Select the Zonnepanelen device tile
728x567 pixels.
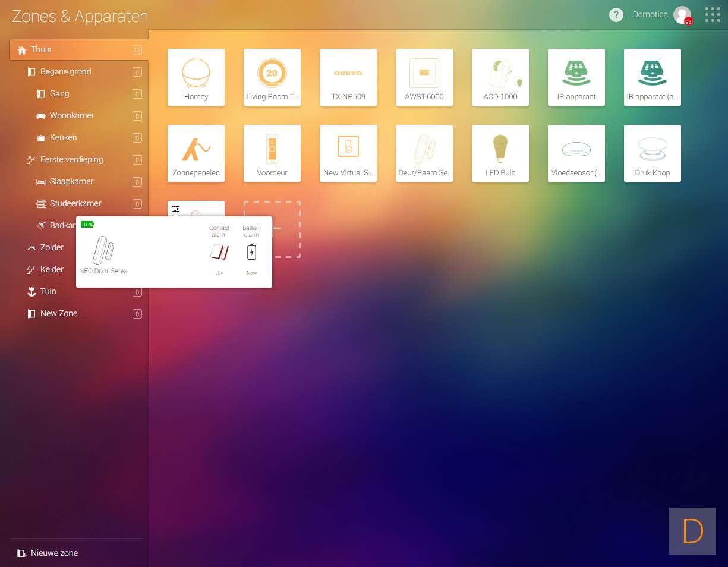(196, 153)
